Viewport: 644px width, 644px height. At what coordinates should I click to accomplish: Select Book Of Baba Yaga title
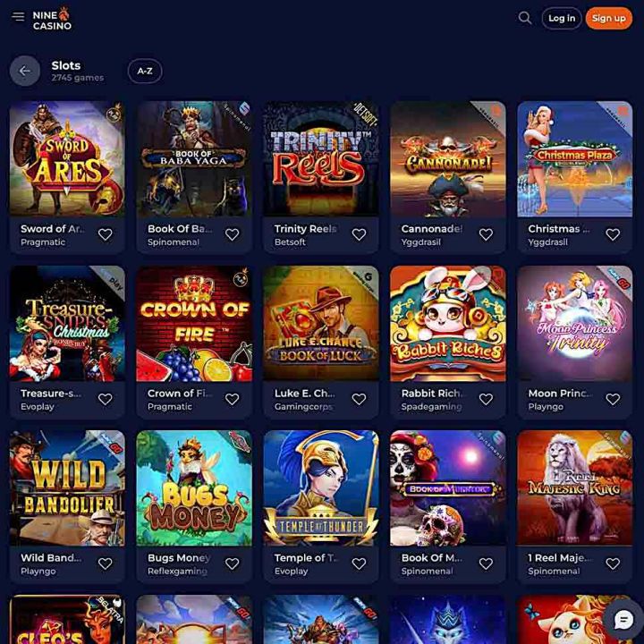180,229
